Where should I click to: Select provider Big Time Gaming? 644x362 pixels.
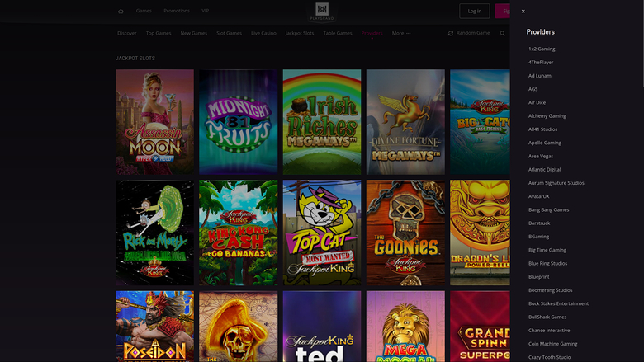coord(547,250)
